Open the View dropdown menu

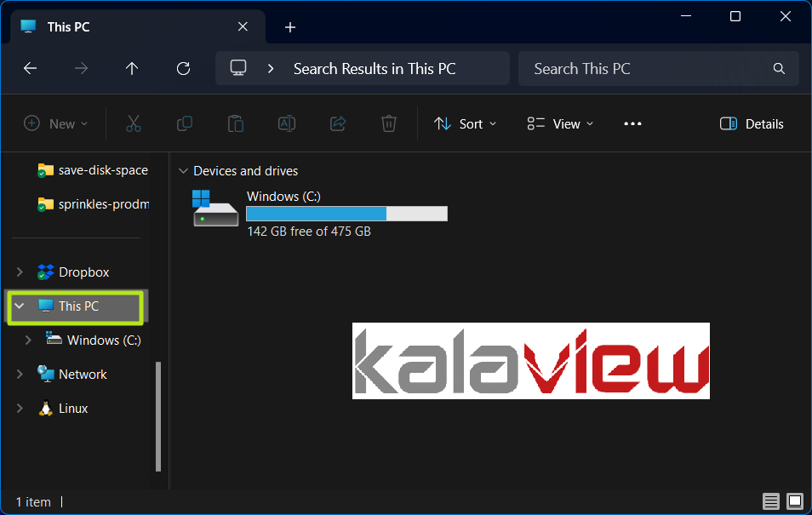click(x=560, y=123)
